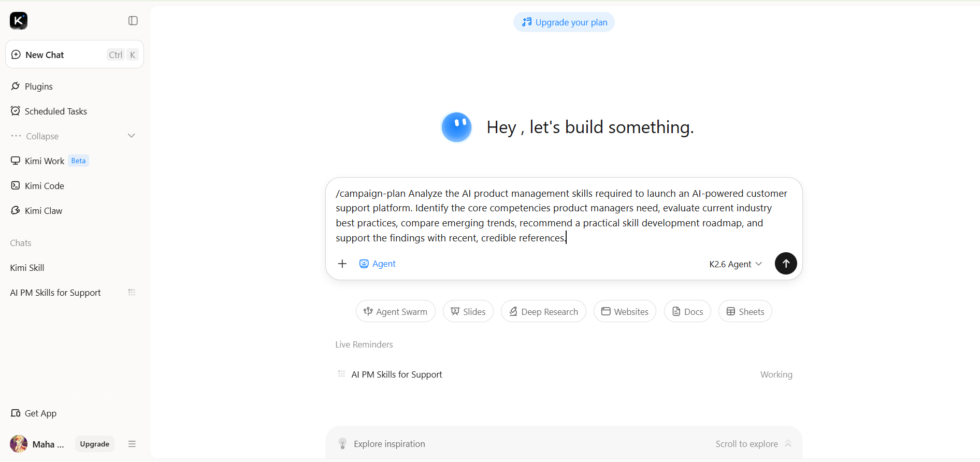Click the Slides presentation icon
Image resolution: width=980 pixels, height=462 pixels.
(x=455, y=311)
